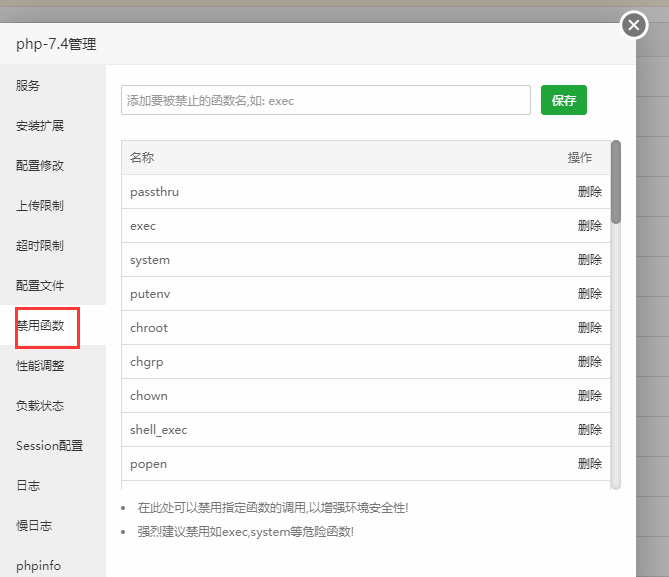Click the popen name in the list
The image size is (669, 577).
pos(148,465)
